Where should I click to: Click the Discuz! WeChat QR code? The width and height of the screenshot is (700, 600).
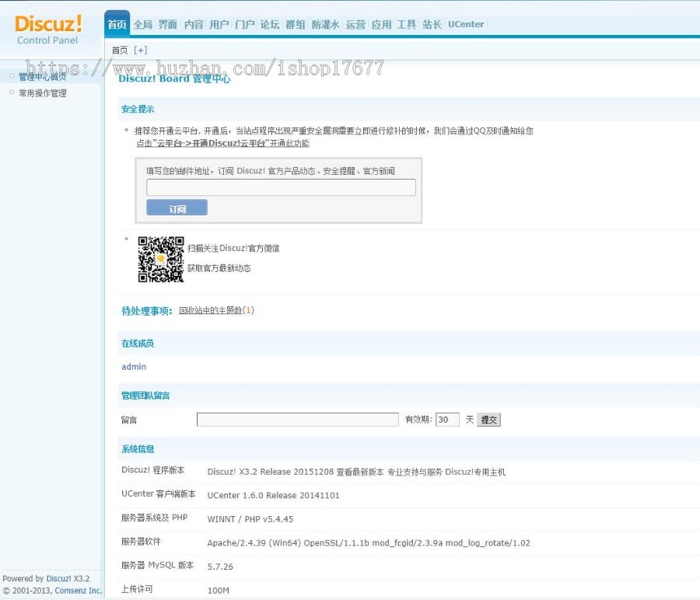coord(161,259)
